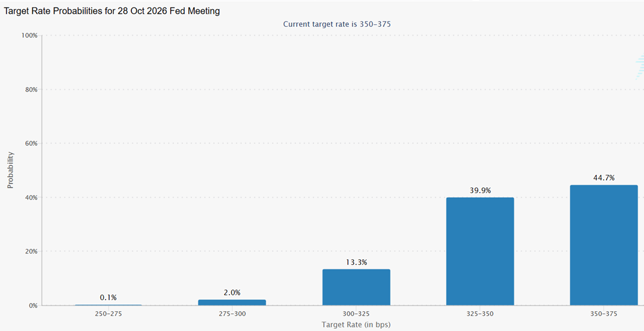
Task: Click the 100% y-axis tick label
Action: [x=29, y=36]
